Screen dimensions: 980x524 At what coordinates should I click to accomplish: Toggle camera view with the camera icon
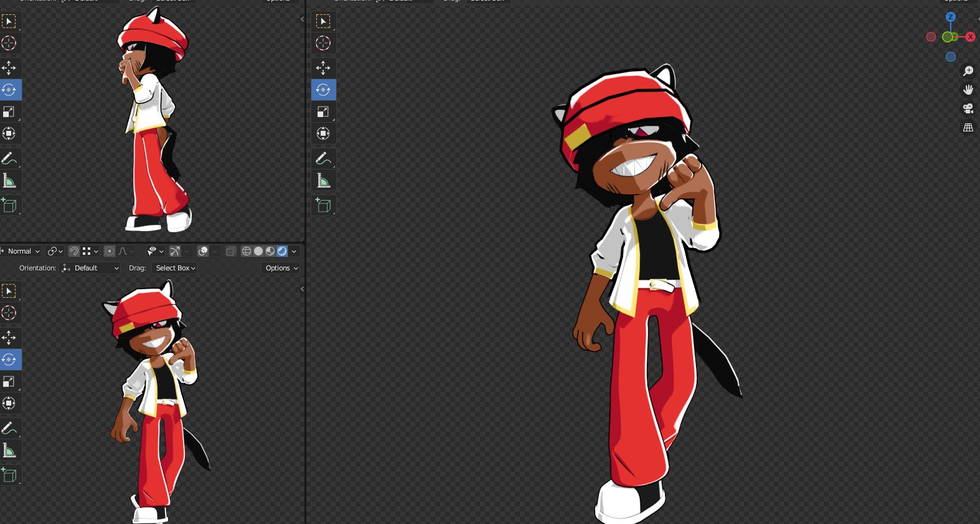click(x=968, y=108)
